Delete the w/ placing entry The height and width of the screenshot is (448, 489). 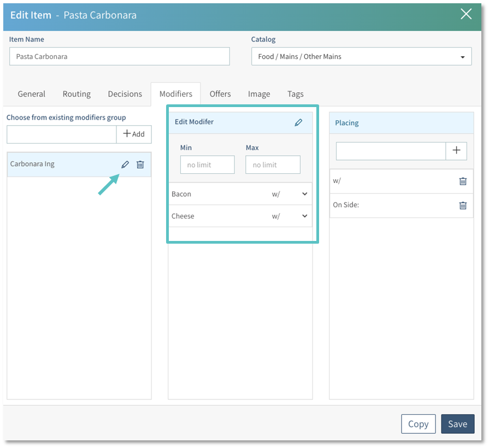[463, 181]
